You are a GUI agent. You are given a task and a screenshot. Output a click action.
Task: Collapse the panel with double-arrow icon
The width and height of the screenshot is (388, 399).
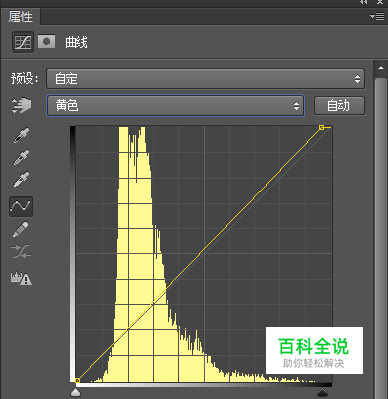363,2
